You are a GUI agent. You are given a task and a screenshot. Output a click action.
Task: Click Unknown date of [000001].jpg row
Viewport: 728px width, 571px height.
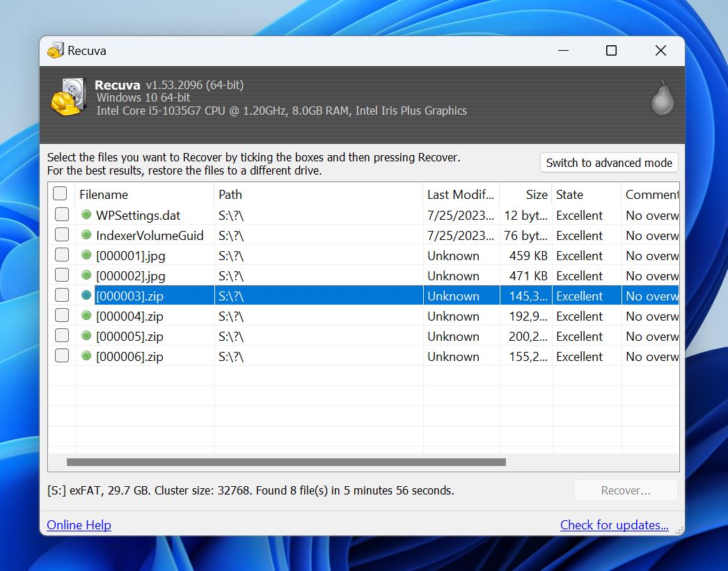(x=453, y=255)
